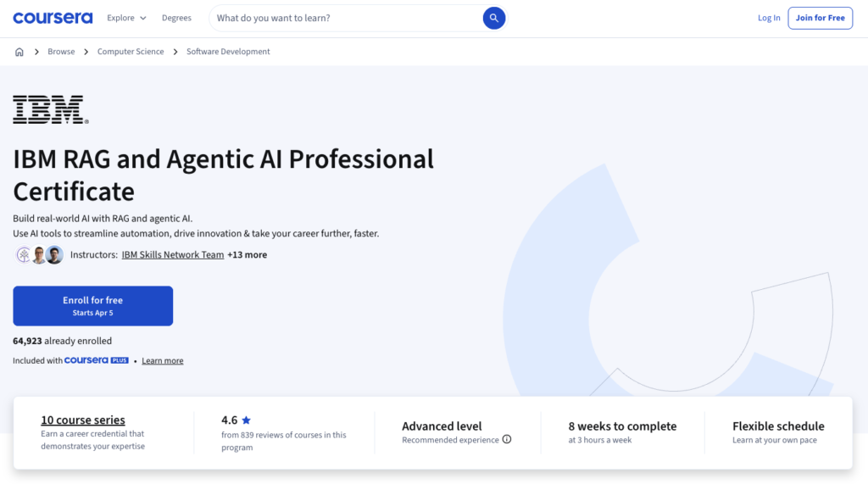Open the Browse breadcrumb
This screenshot has width=868, height=484.
click(x=61, y=52)
